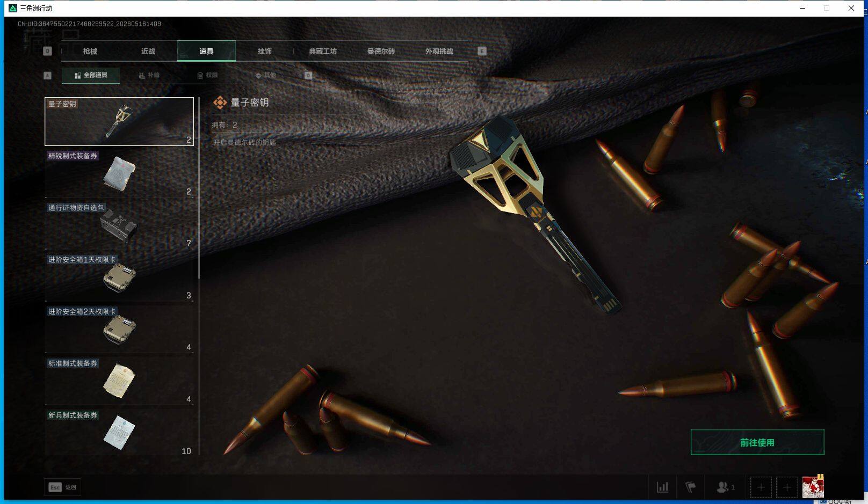Click the Q previous-tab key icon
Image resolution: width=868 pixels, height=504 pixels.
pos(47,51)
